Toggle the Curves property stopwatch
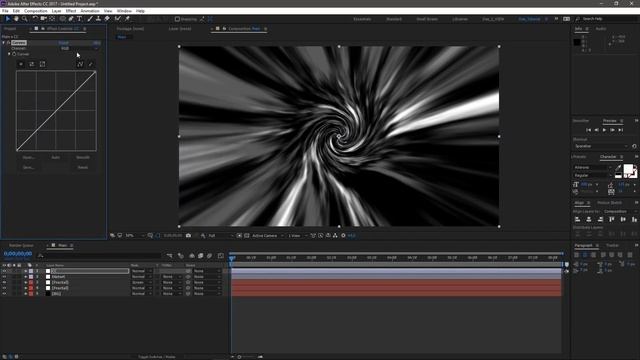 (x=14, y=54)
